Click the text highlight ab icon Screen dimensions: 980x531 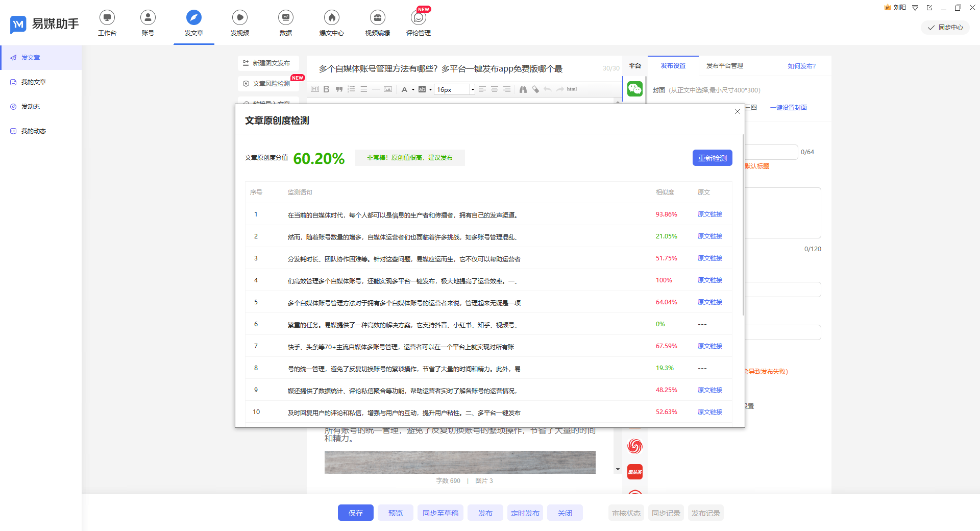tap(422, 89)
